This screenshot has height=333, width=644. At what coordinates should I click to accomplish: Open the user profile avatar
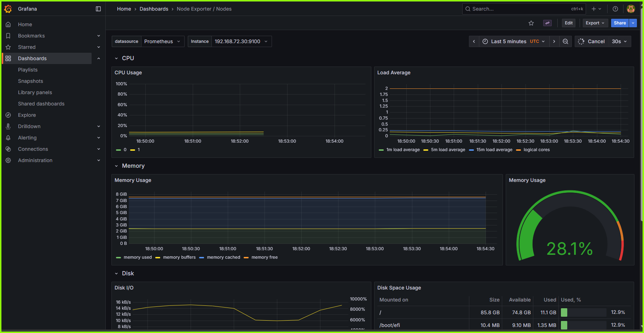point(631,8)
